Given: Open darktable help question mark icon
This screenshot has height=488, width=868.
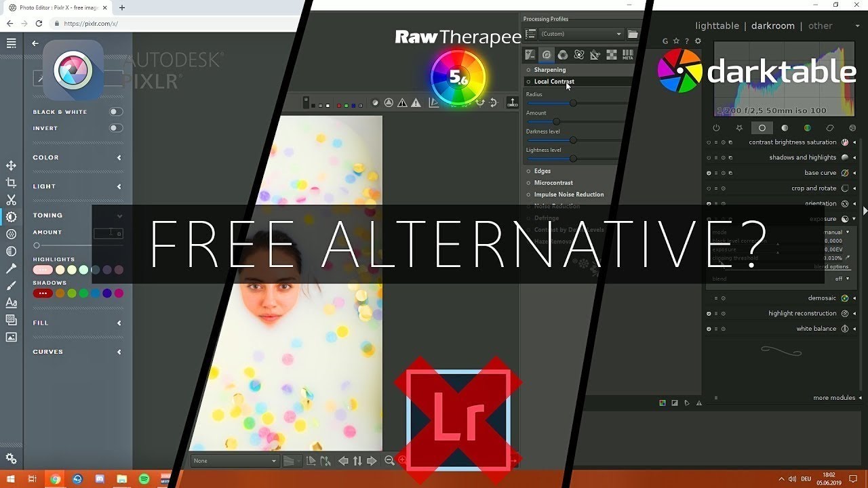Looking at the screenshot, I should click(x=687, y=41).
